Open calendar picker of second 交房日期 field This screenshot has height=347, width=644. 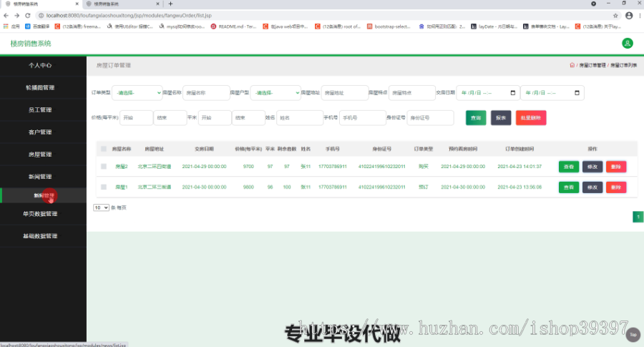(x=577, y=93)
